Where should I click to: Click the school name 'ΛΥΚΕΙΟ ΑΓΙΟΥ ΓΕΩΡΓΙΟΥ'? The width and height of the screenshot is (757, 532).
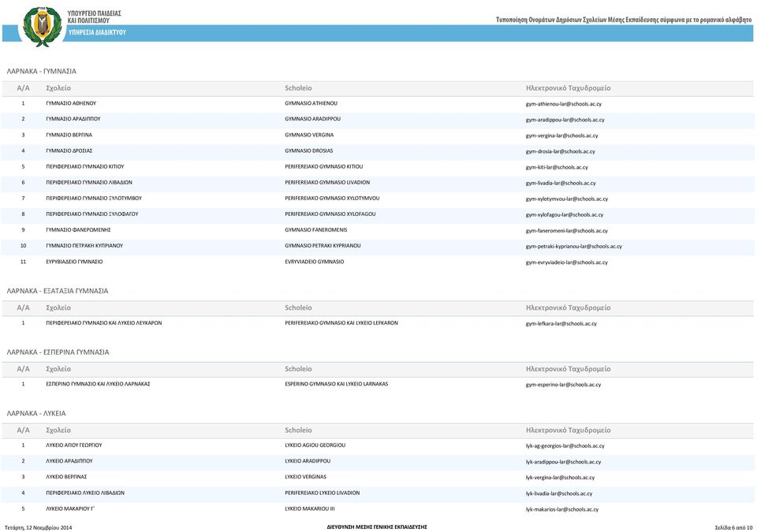click(x=74, y=445)
